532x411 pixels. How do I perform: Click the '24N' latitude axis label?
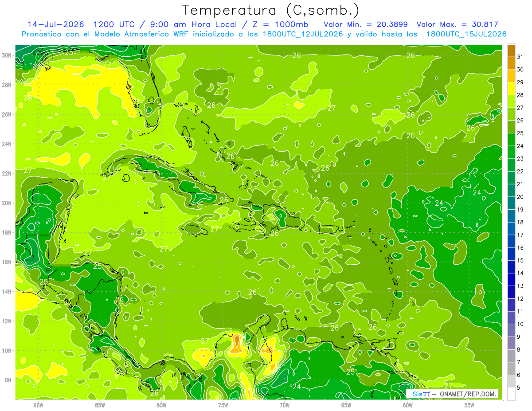coord(7,144)
